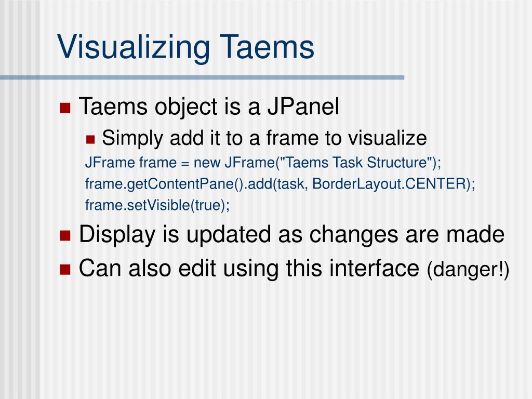Screen dimensions: 532x399
Task: Click the red bullet beside 'Taems object is a JPanel'
Action: [65, 108]
